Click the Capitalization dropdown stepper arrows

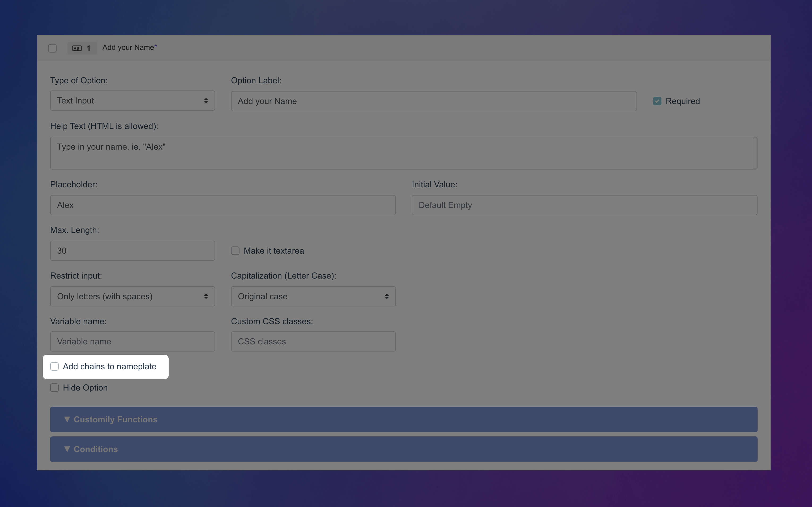point(387,296)
